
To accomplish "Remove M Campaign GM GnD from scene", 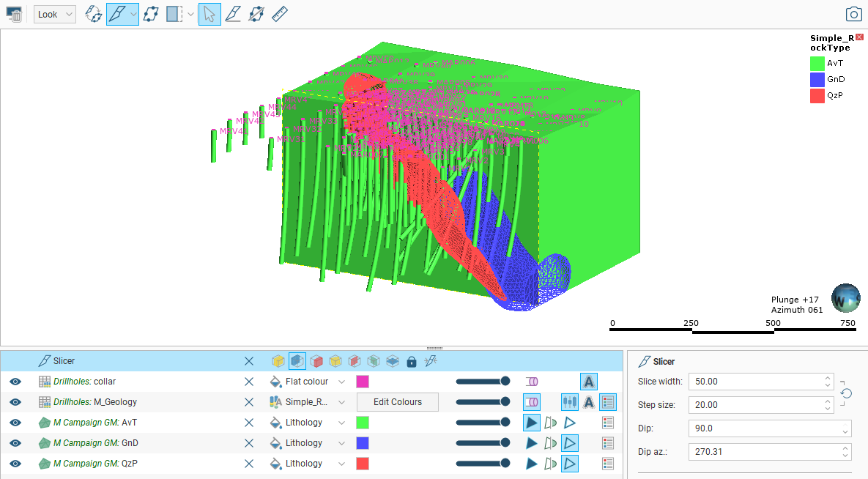I will [x=249, y=443].
